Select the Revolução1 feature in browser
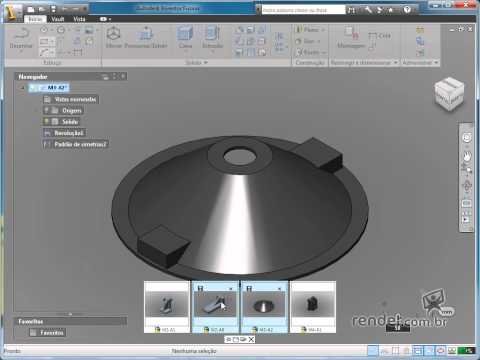 (64, 133)
